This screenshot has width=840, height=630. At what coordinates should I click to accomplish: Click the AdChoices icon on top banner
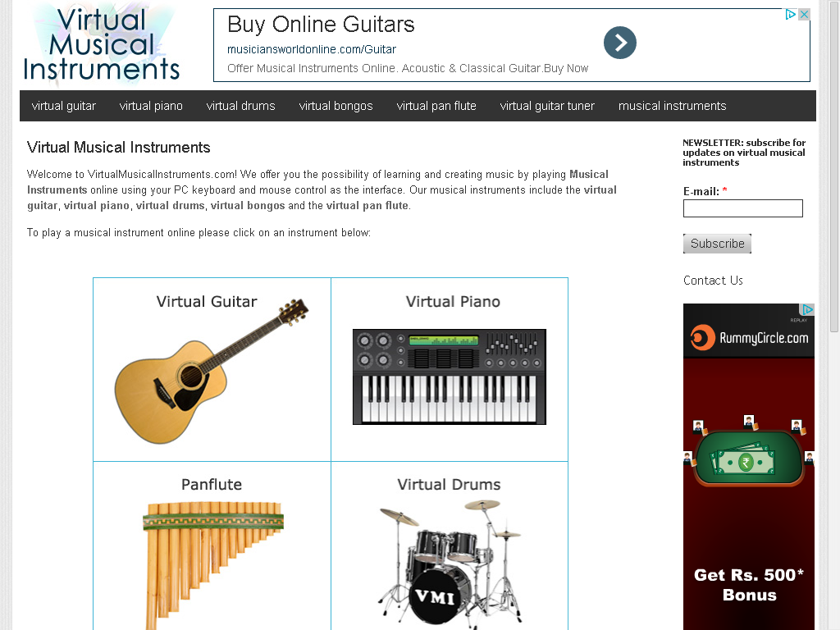790,15
